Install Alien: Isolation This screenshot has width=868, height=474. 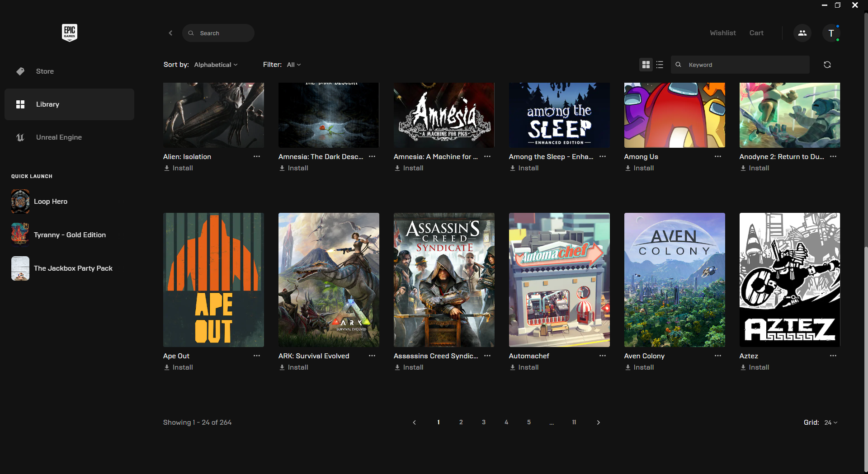[178, 168]
